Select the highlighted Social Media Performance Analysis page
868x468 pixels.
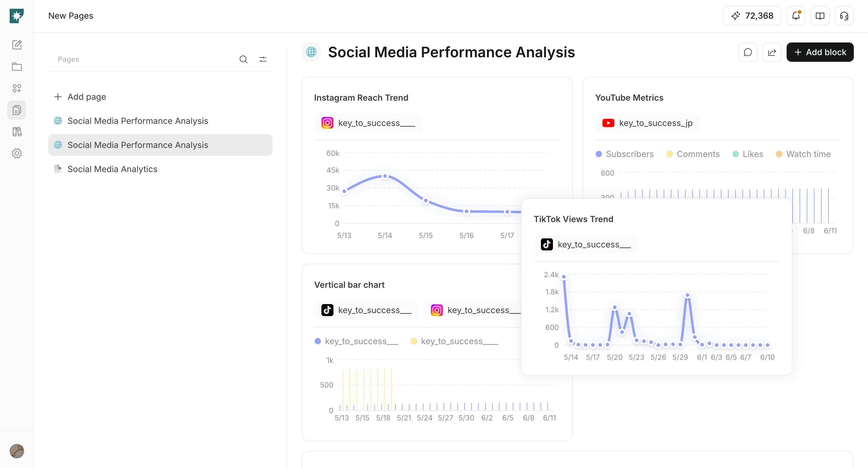coord(160,145)
